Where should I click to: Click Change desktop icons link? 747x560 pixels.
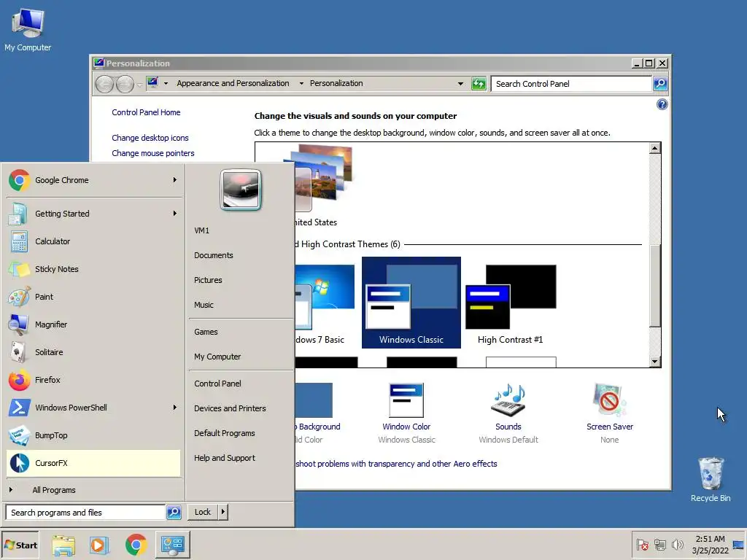[x=150, y=138]
